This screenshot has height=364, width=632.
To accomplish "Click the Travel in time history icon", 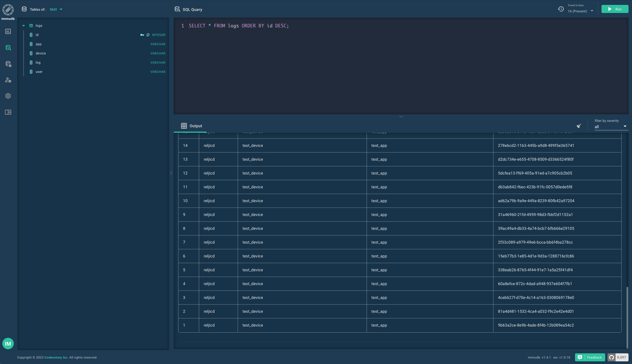I will 561,9.
